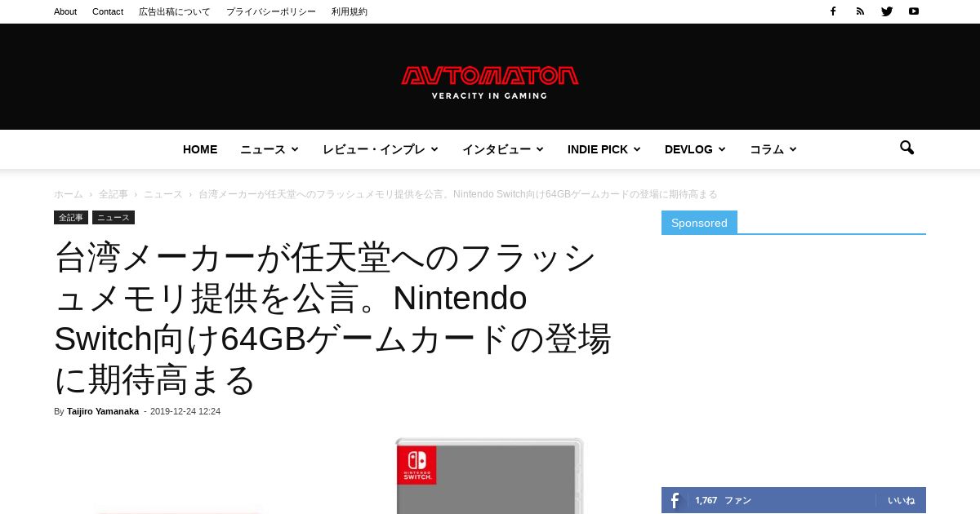This screenshot has width=980, height=514.
Task: Click the Nintendo Switch game case image
Action: coord(490,476)
